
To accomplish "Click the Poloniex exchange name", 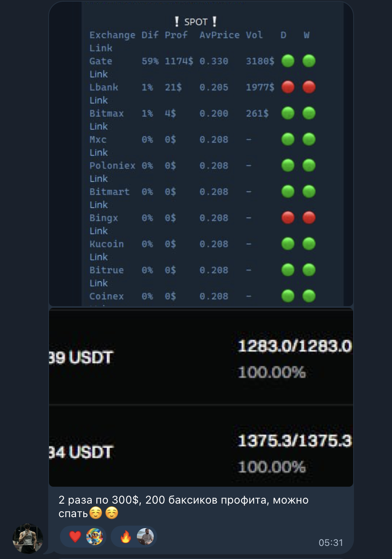I will (x=112, y=166).
